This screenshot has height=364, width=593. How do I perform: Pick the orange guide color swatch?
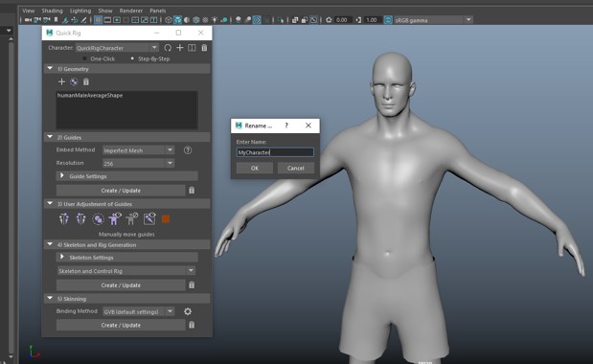click(x=166, y=218)
